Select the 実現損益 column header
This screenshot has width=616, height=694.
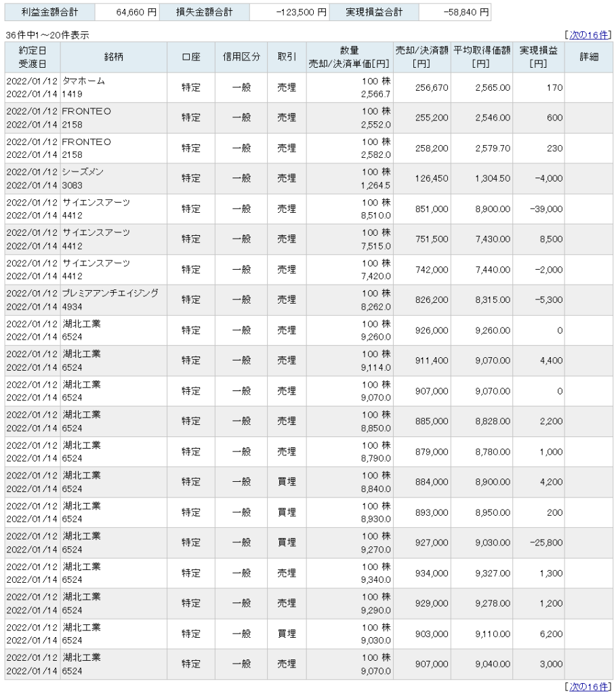click(x=539, y=57)
